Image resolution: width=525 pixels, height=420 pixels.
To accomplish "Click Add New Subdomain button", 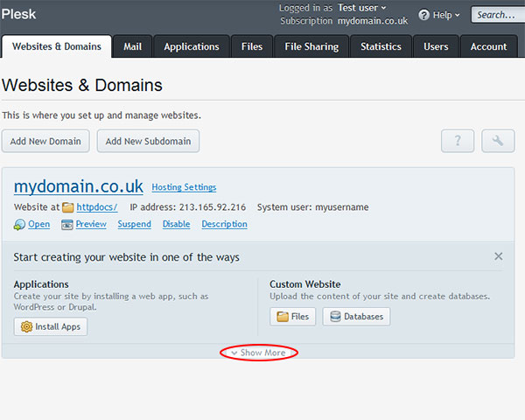I will [149, 141].
